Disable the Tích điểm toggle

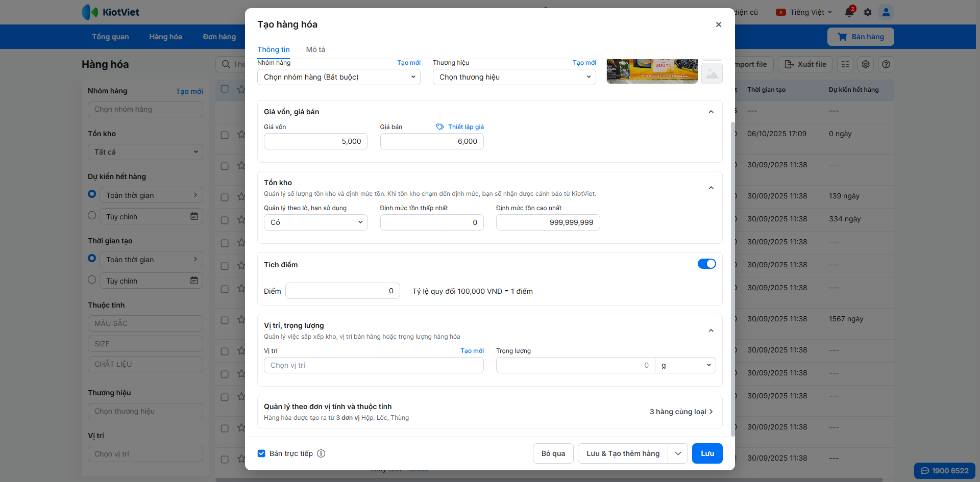[x=706, y=264]
